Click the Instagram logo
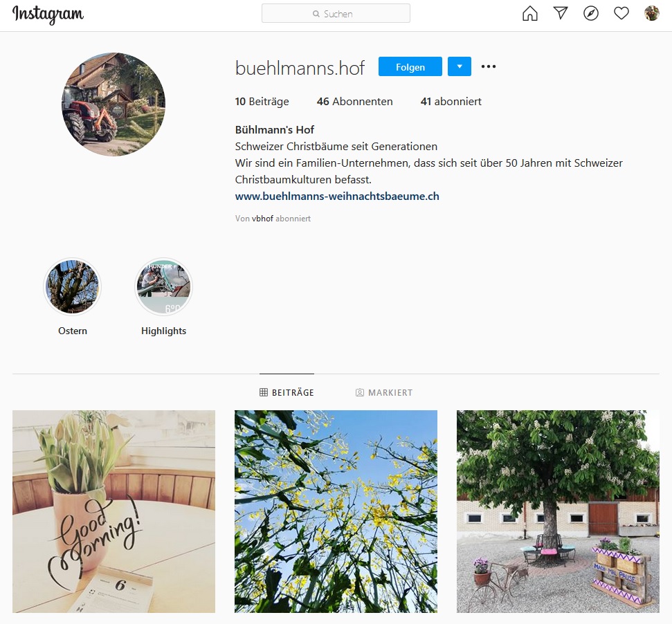This screenshot has height=624, width=672. point(48,14)
